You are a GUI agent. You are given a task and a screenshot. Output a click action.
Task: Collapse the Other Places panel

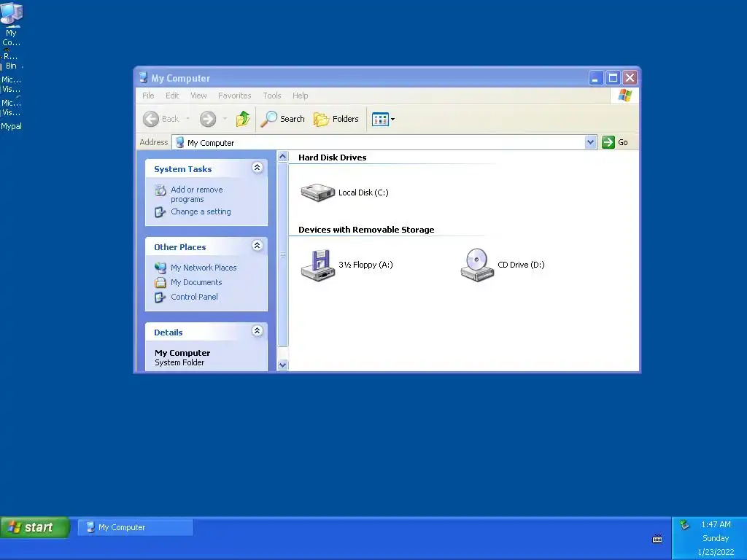(x=258, y=246)
